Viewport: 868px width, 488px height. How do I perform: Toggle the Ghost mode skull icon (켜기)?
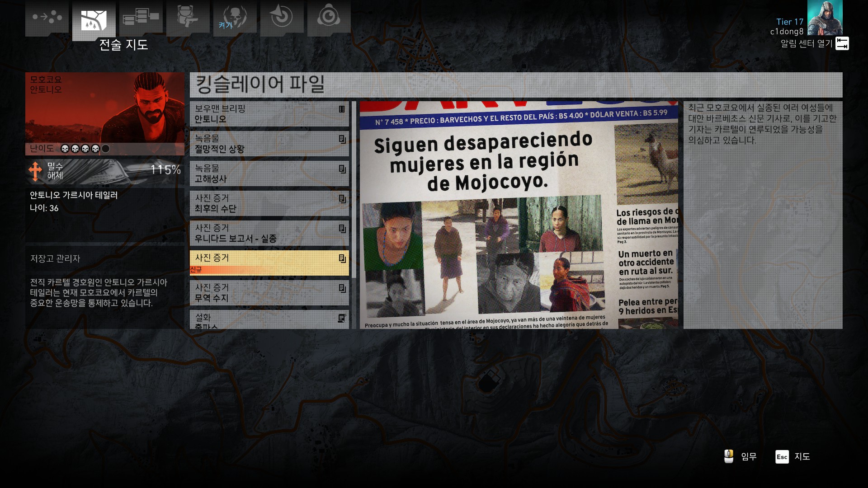pyautogui.click(x=235, y=17)
